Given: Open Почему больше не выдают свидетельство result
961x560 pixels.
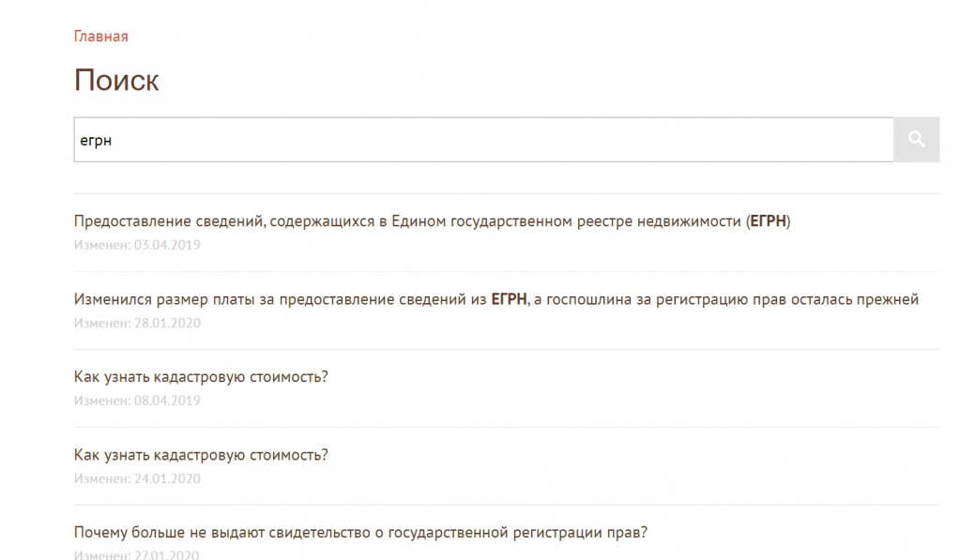Looking at the screenshot, I should [360, 533].
